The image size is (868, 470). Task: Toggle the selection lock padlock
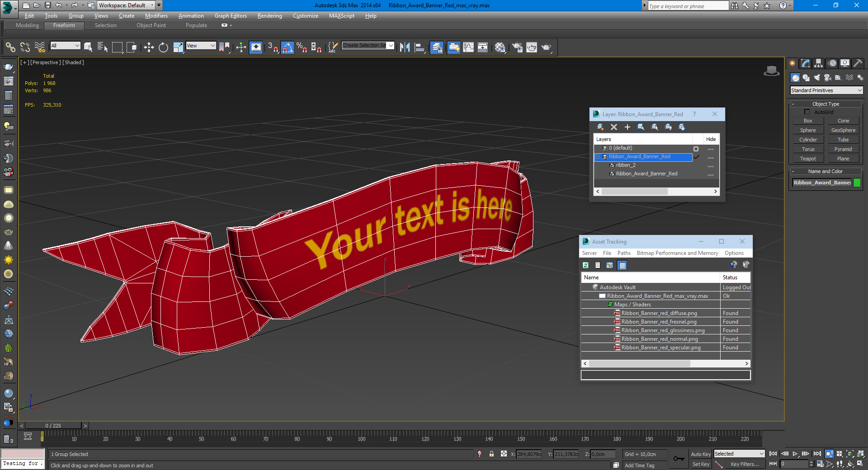click(491, 454)
